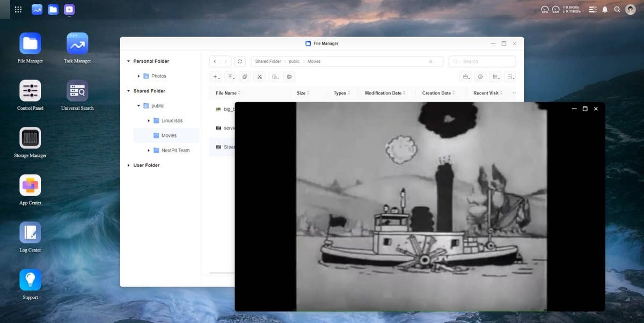
Task: Open the Control Panel desktop icon
Action: coord(30,91)
